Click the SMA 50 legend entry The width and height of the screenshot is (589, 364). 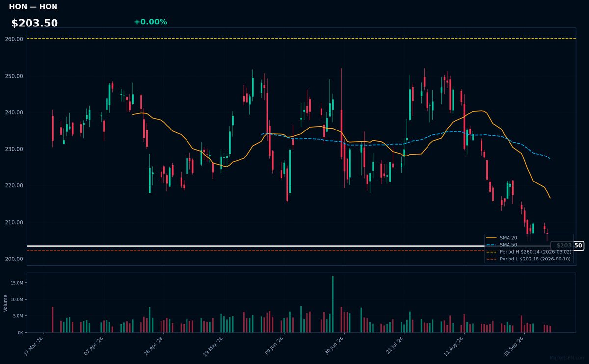(502, 245)
